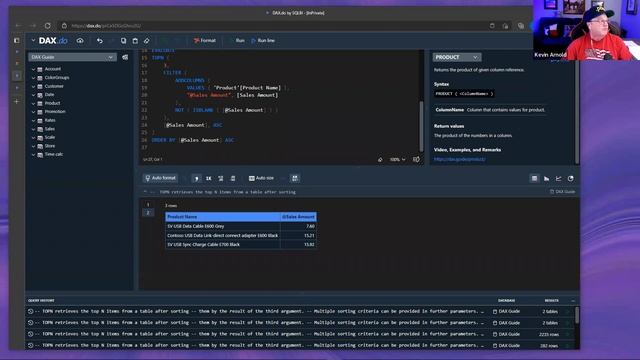Select Rates table in tree
This screenshot has width=640, height=360.
(50, 120)
